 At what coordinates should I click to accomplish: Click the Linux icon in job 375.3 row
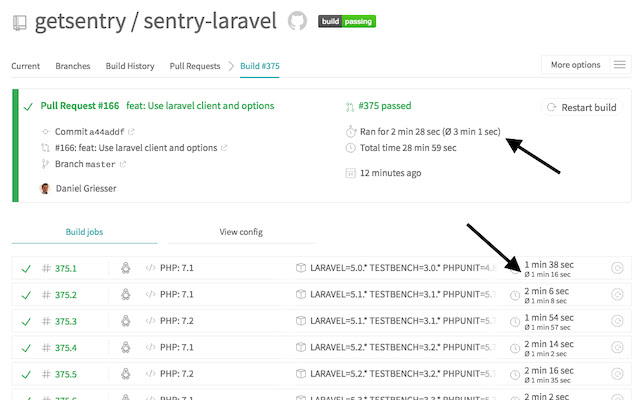coord(126,321)
